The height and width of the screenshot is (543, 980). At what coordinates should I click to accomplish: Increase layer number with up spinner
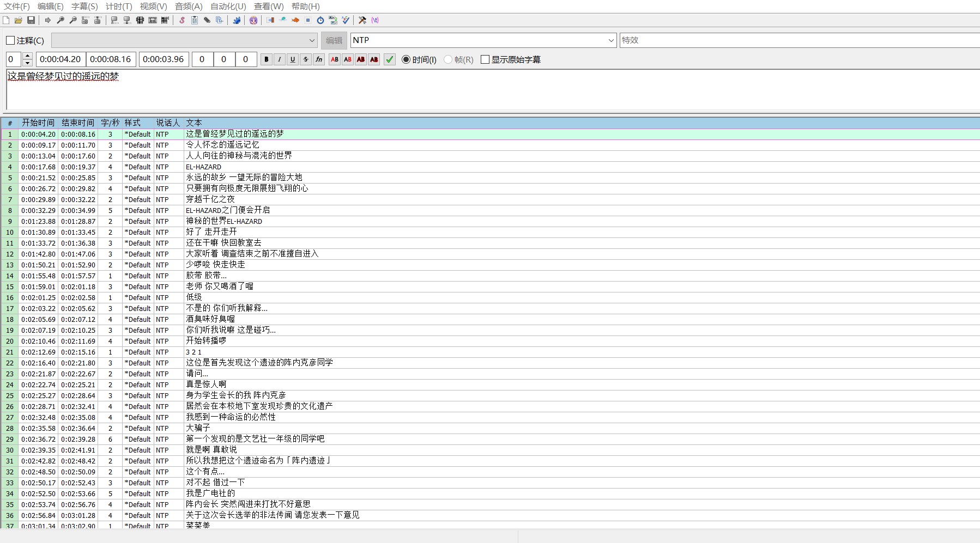pyautogui.click(x=28, y=56)
